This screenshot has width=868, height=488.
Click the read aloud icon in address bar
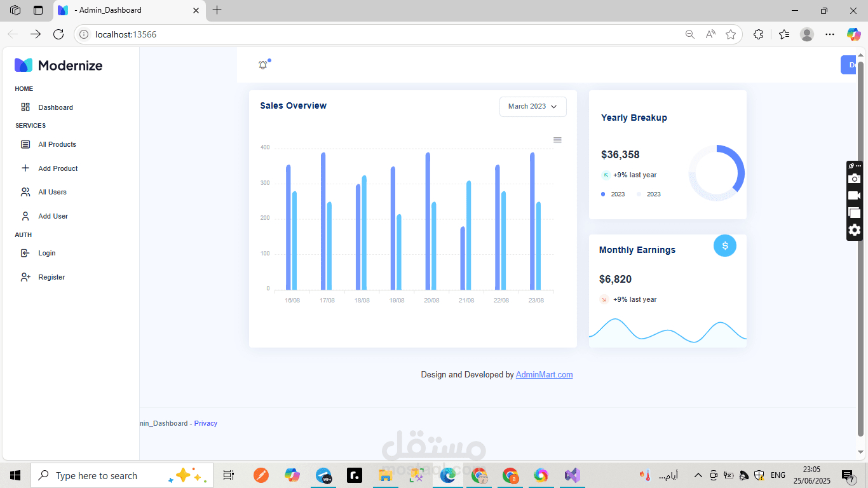tap(710, 34)
